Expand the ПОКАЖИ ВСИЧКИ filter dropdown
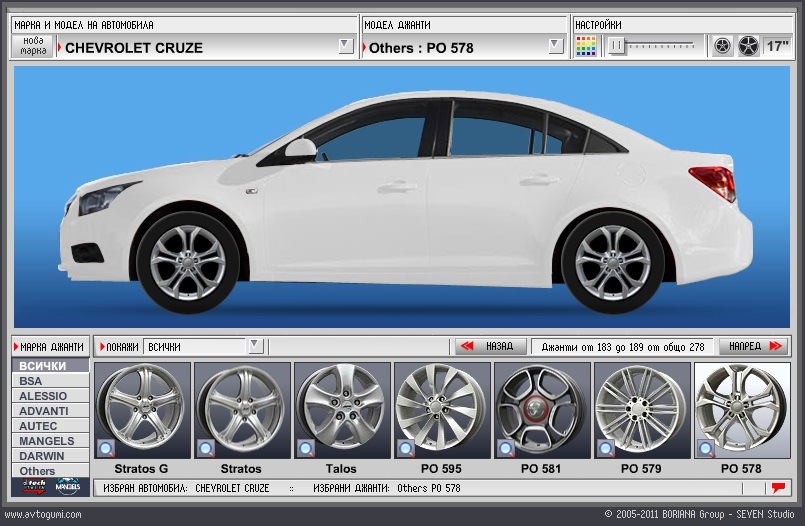805x526 pixels. [x=256, y=346]
